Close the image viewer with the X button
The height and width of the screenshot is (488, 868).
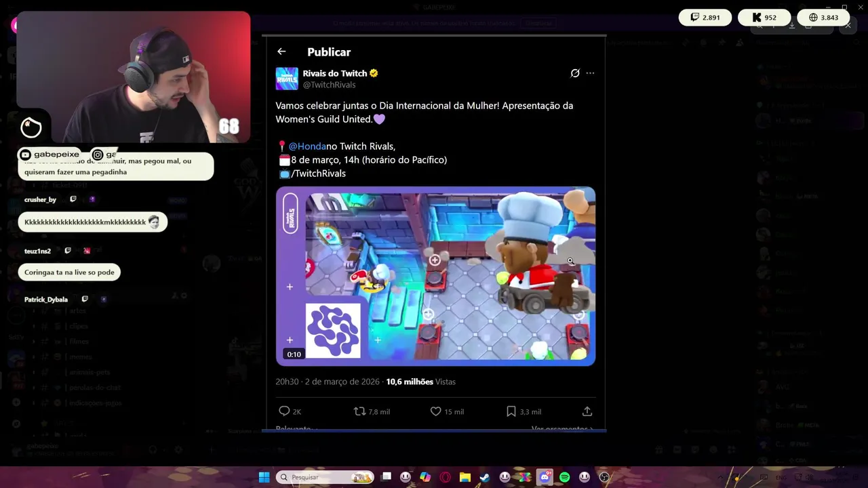click(x=848, y=26)
